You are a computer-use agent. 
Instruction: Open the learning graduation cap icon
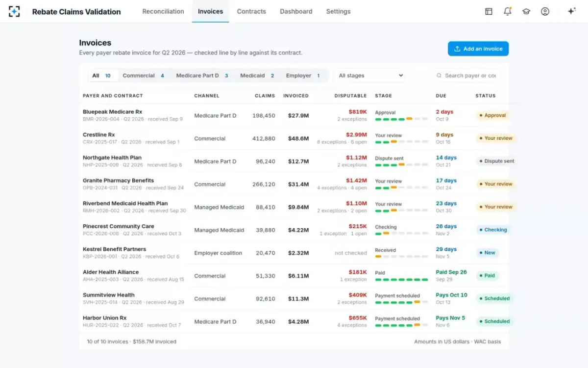526,11
